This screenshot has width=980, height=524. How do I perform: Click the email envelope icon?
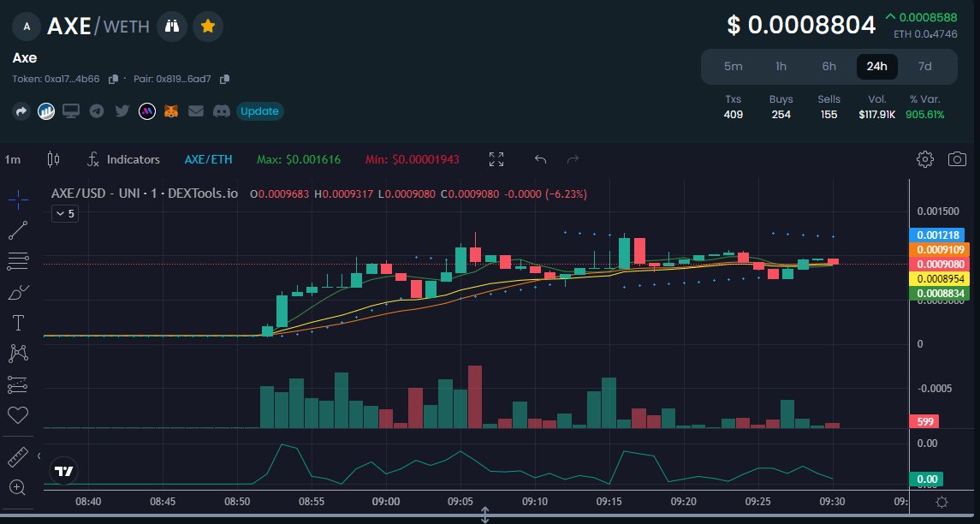(196, 111)
